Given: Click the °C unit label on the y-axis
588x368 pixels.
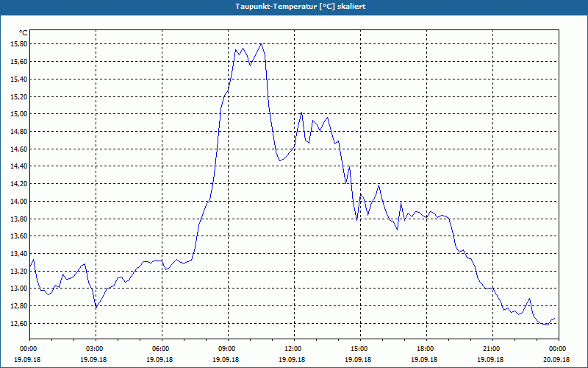Looking at the screenshot, I should click(24, 33).
